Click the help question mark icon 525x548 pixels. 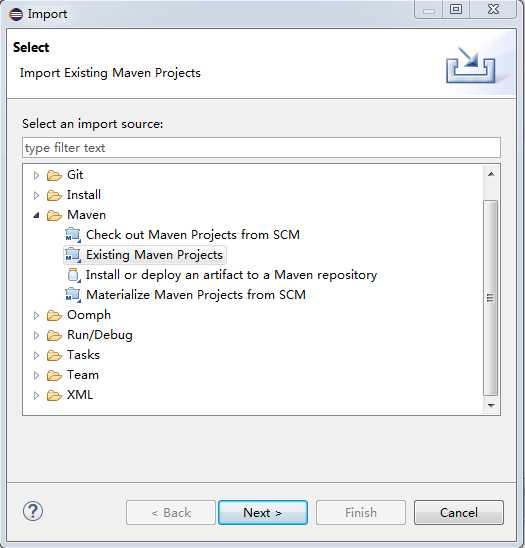[x=33, y=511]
